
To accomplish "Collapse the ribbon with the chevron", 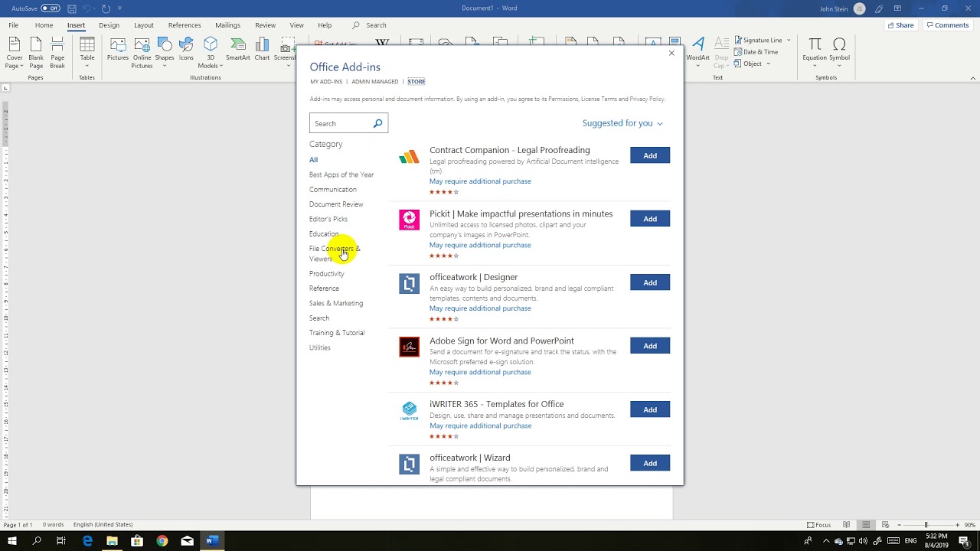I will (973, 78).
